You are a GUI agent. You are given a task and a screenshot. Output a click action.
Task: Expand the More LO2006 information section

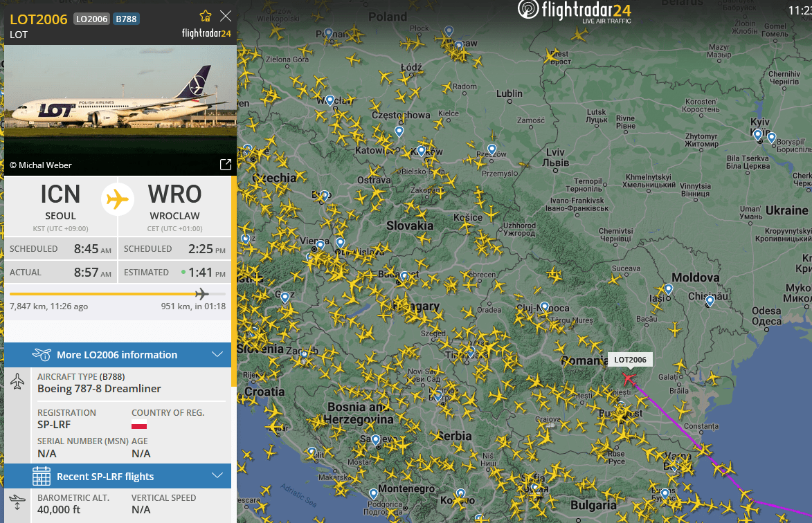coord(118,355)
